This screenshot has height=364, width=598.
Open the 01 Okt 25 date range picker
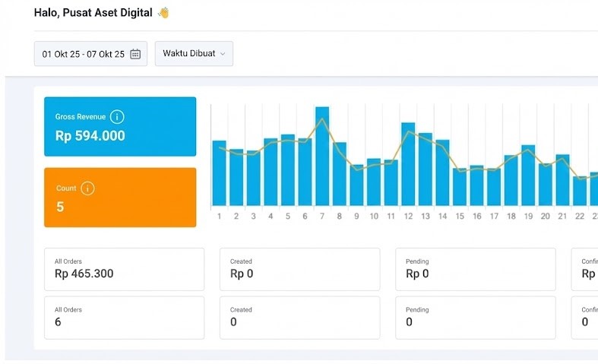click(x=84, y=54)
